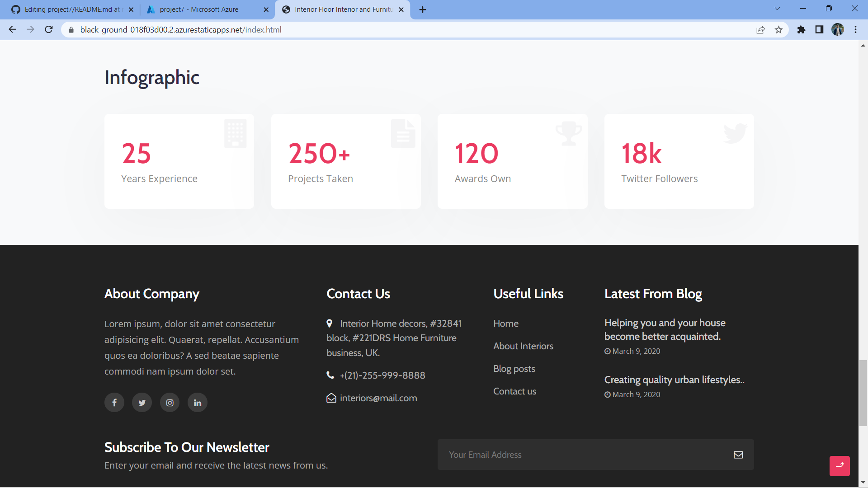Open the Blog posts footer link
Viewport: 868px width, 488px height.
tap(514, 369)
